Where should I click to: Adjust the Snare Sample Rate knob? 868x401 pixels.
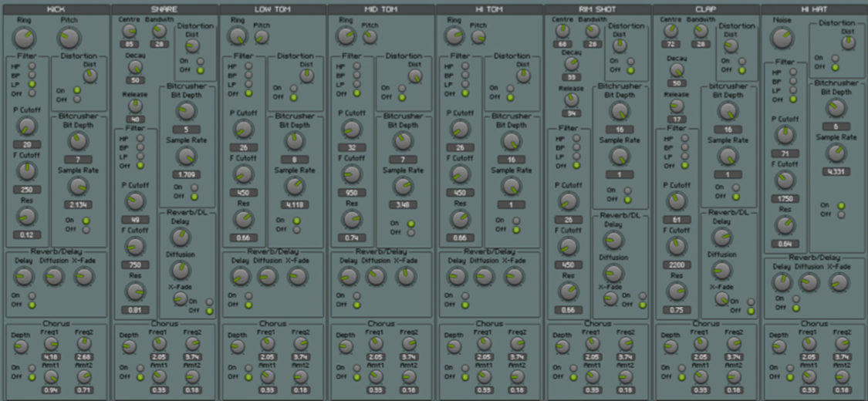coord(187,157)
